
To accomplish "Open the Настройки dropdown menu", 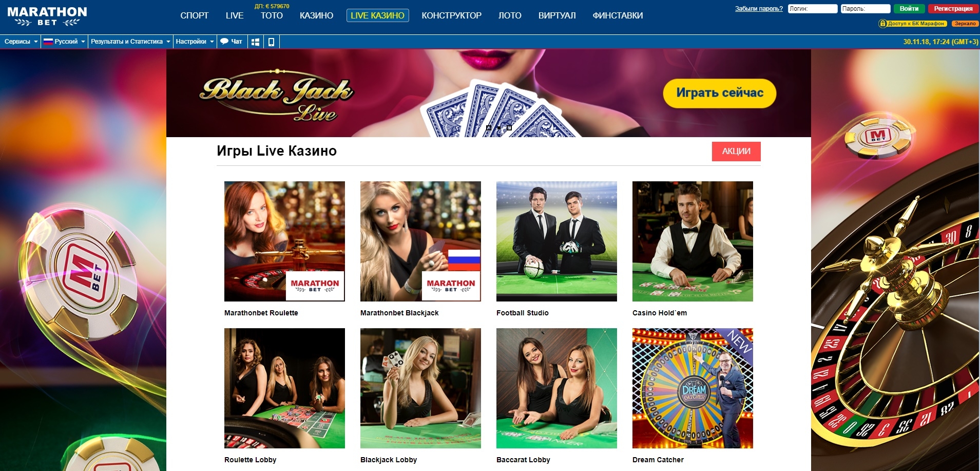I will tap(195, 42).
